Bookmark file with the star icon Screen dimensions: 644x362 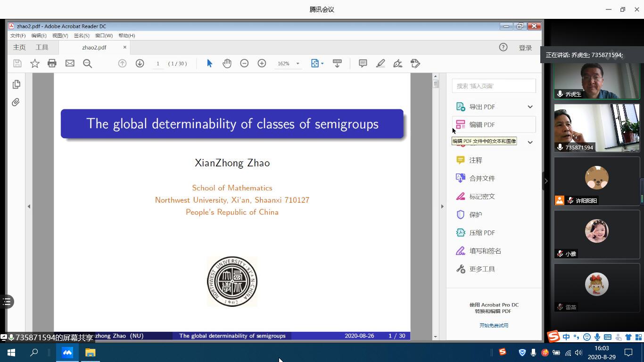pos(35,64)
